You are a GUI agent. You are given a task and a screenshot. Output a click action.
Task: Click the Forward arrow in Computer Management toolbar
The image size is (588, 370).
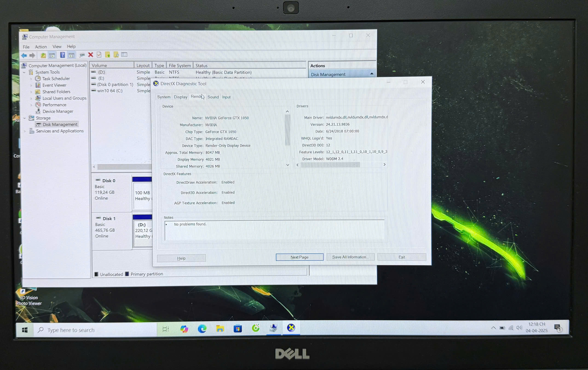click(32, 55)
